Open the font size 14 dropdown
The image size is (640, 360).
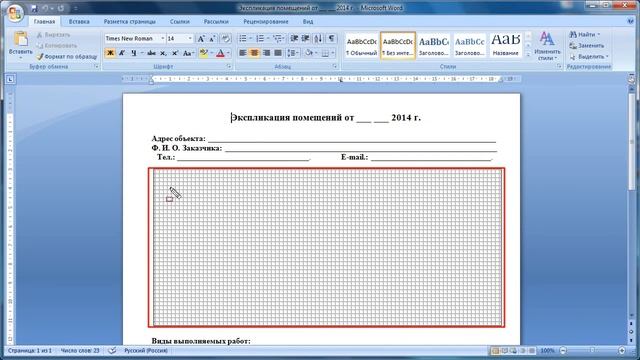pyautogui.click(x=190, y=38)
